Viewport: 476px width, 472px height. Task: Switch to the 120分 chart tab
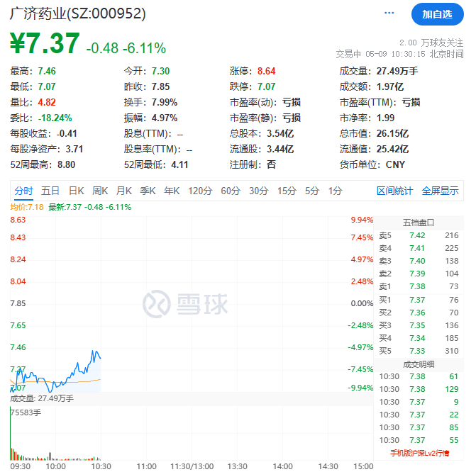coord(200,191)
